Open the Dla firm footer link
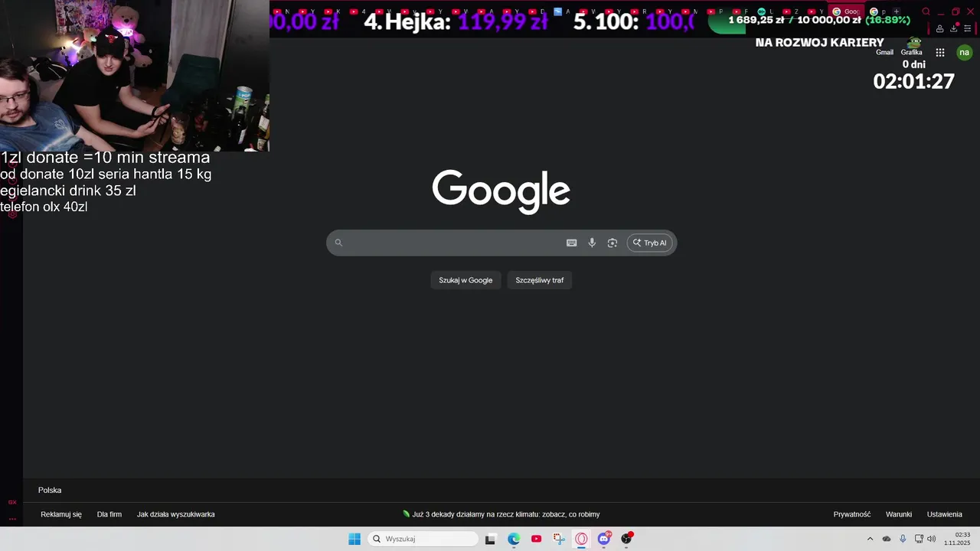The width and height of the screenshot is (980, 551). coord(109,514)
